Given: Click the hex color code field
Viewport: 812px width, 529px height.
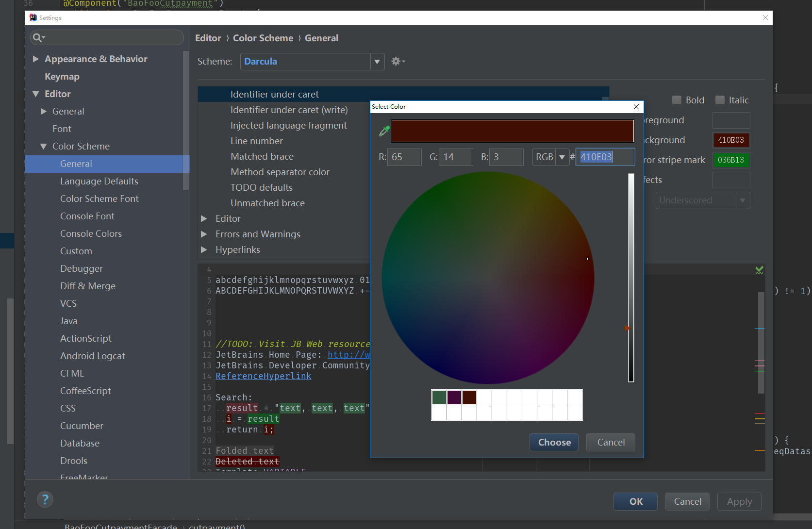Looking at the screenshot, I should (x=605, y=157).
